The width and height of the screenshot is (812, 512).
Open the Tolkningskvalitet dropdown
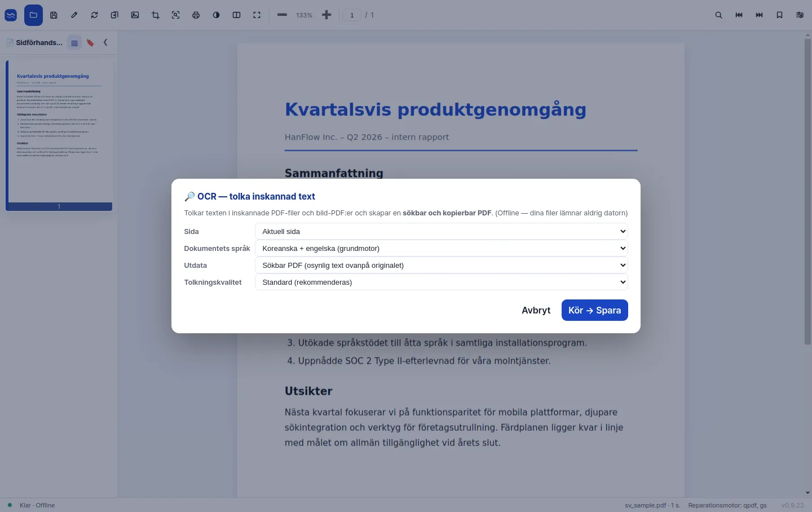coord(442,282)
